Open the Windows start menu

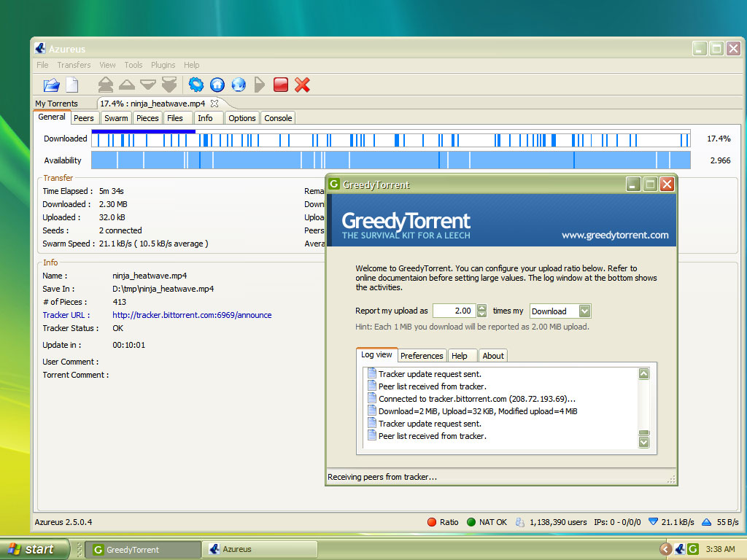point(34,549)
